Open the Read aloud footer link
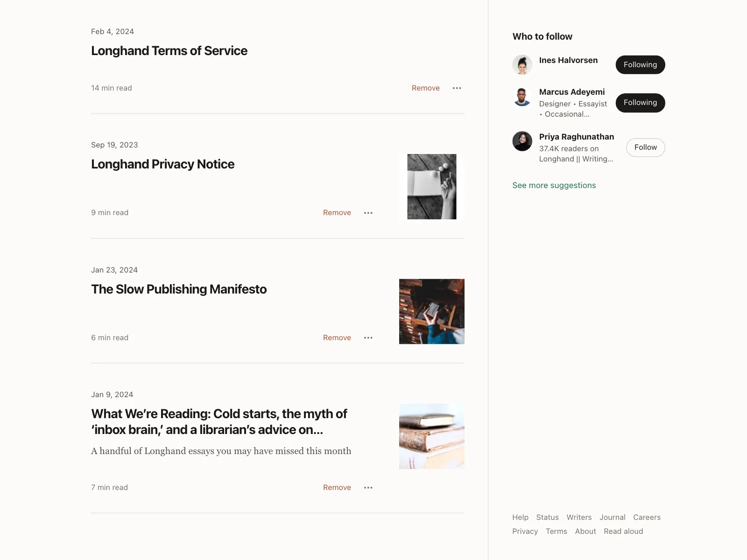 tap(623, 532)
